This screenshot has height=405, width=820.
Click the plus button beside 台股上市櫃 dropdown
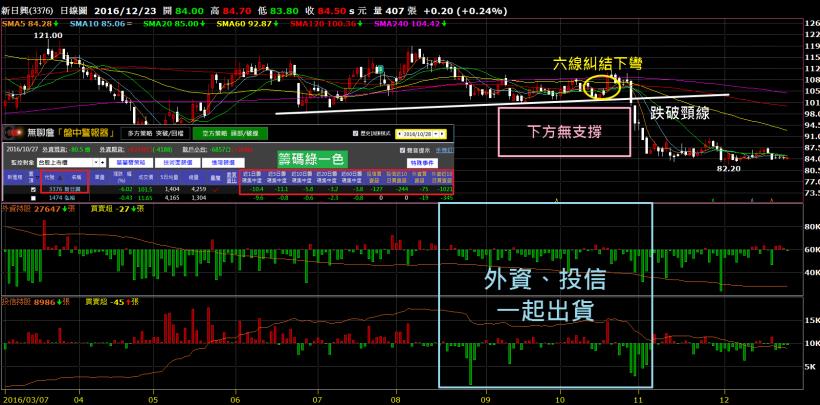102,163
